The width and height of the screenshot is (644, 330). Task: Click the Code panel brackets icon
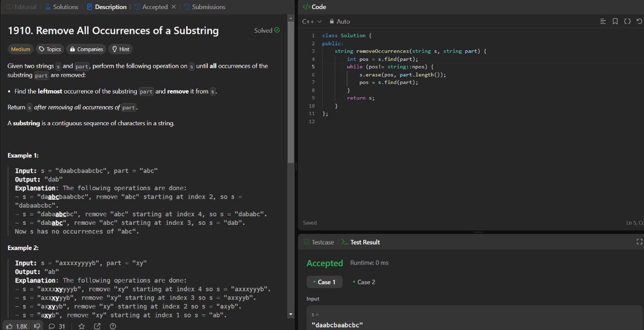pos(306,7)
